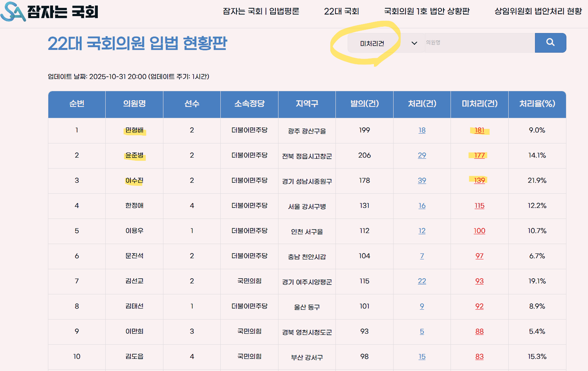This screenshot has height=371, width=588.
Task: Click the 소속정당 column header
Action: pos(249,104)
